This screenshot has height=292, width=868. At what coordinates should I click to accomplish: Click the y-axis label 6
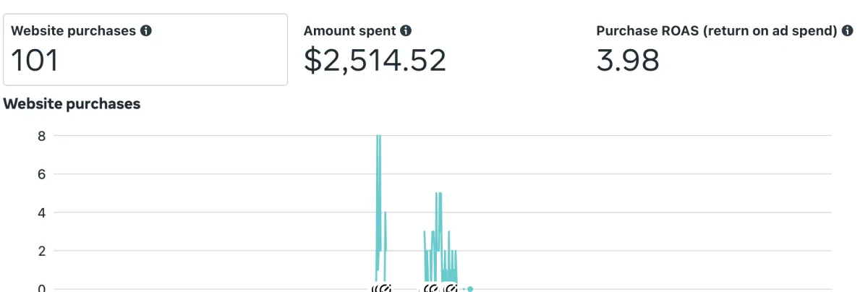[x=42, y=173]
